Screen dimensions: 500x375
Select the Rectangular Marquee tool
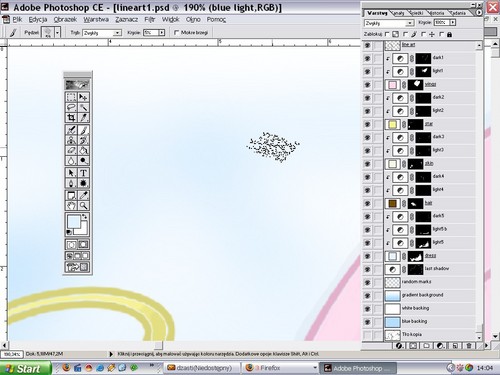(71, 97)
